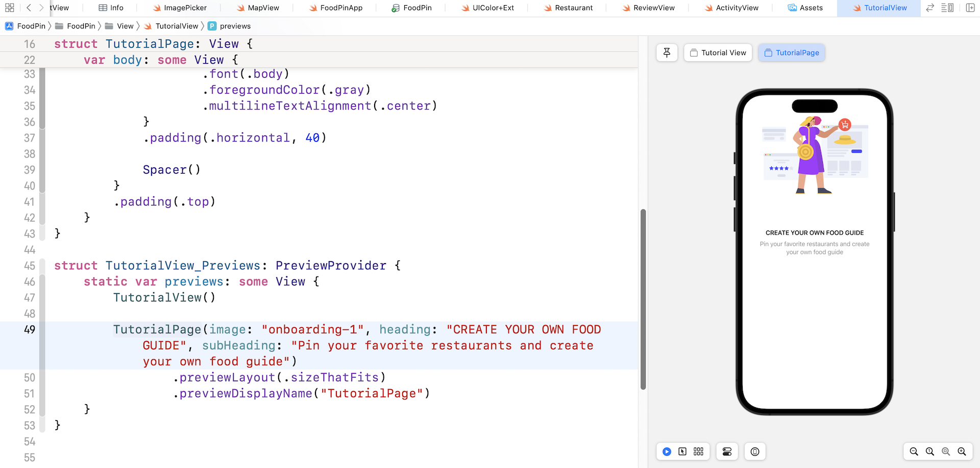Select the Tutorial View canvas tab
This screenshot has height=468, width=980.
(718, 52)
